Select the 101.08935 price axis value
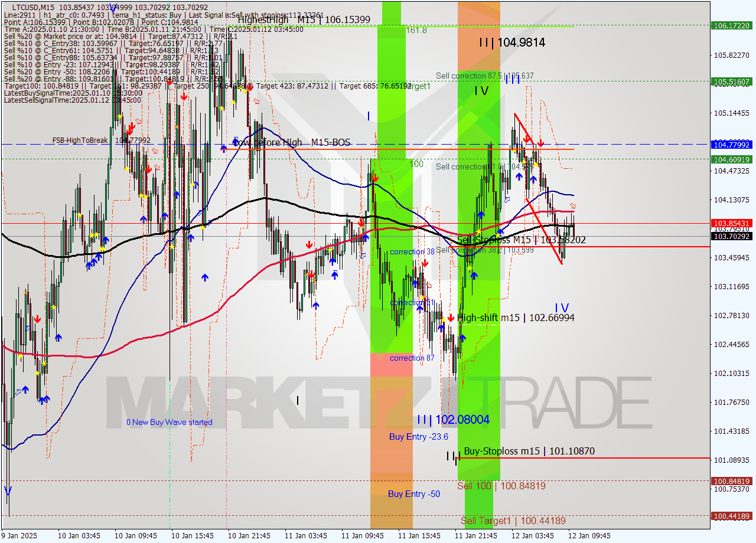 point(732,460)
